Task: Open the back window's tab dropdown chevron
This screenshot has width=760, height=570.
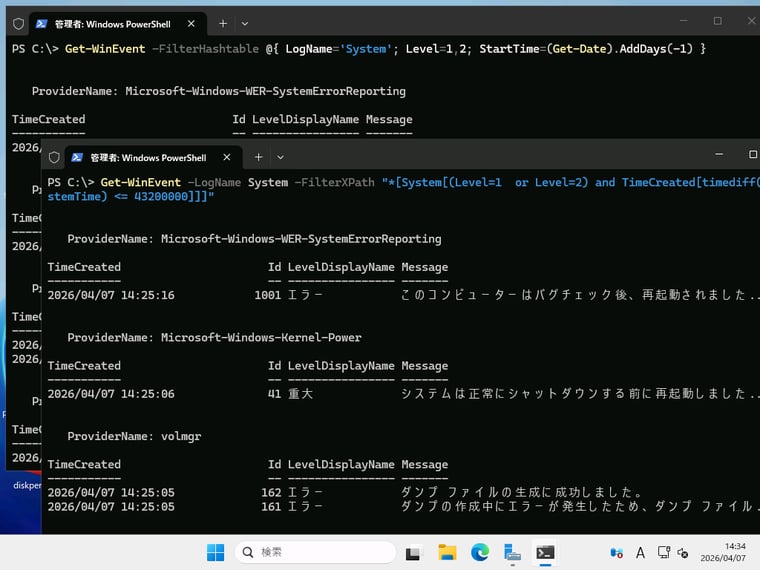Action: (245, 23)
